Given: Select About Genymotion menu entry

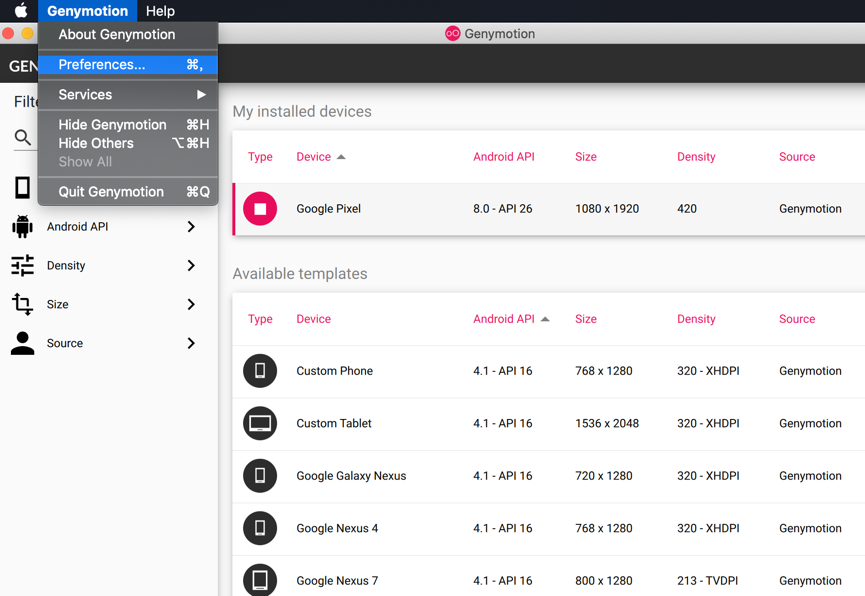Looking at the screenshot, I should click(x=128, y=34).
